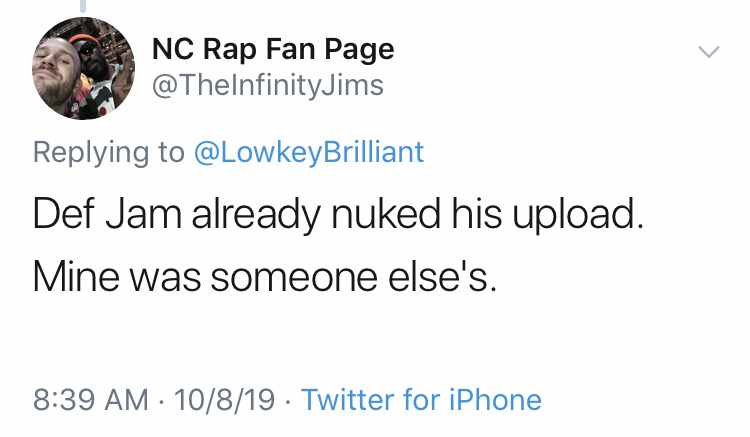Image resolution: width=750 pixels, height=437 pixels.
Task: Visit the @TheInfinityJims handle
Action: click(x=267, y=86)
